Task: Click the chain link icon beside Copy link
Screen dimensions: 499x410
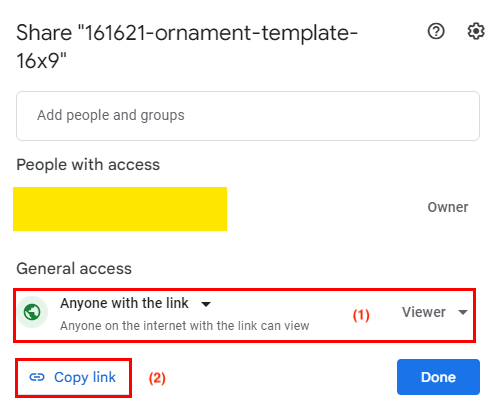Action: pyautogui.click(x=37, y=377)
